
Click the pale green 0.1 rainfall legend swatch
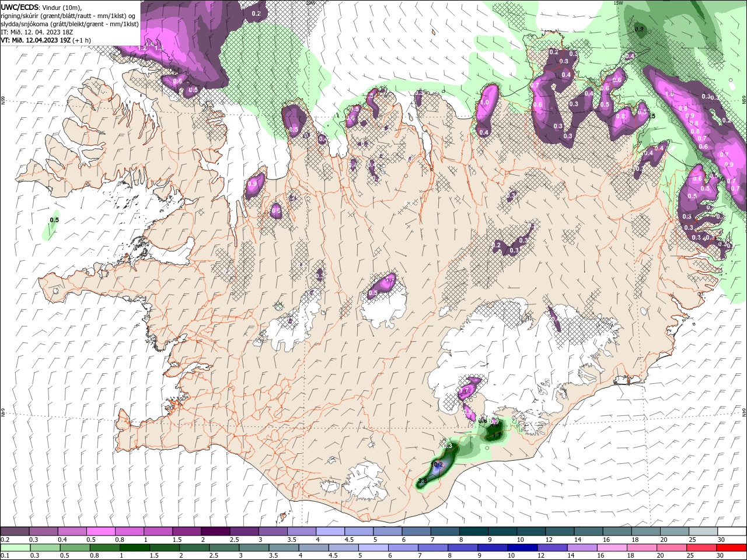click(x=15, y=548)
